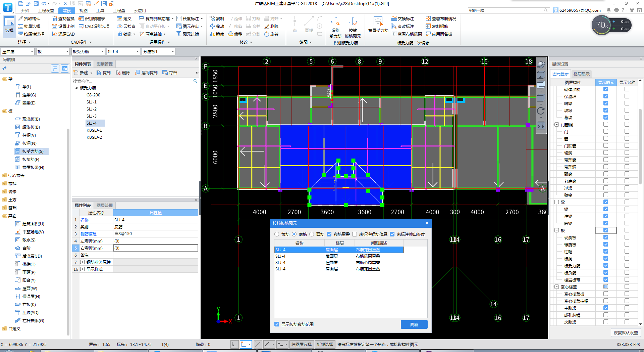Click the scrollbar of display settings panel

pyautogui.click(x=640, y=146)
